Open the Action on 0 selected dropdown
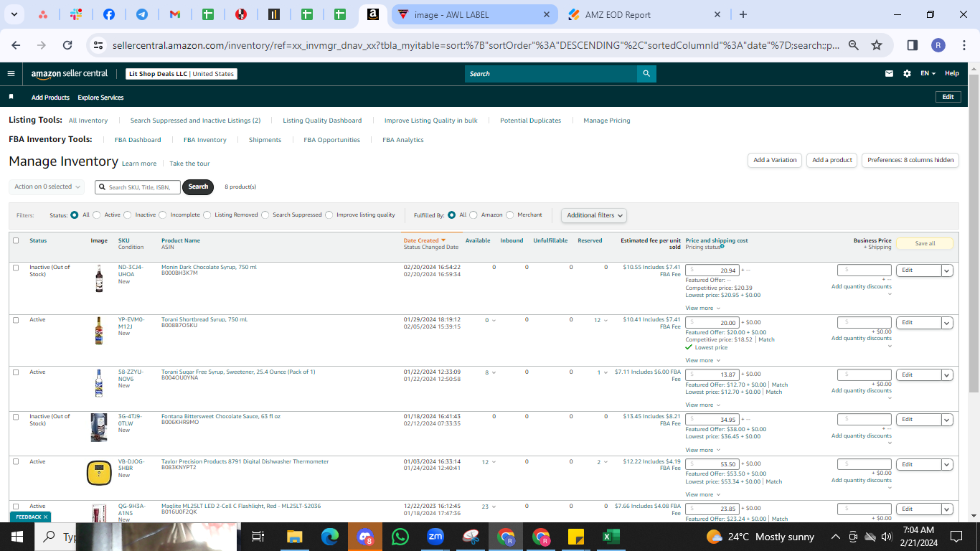 click(47, 187)
